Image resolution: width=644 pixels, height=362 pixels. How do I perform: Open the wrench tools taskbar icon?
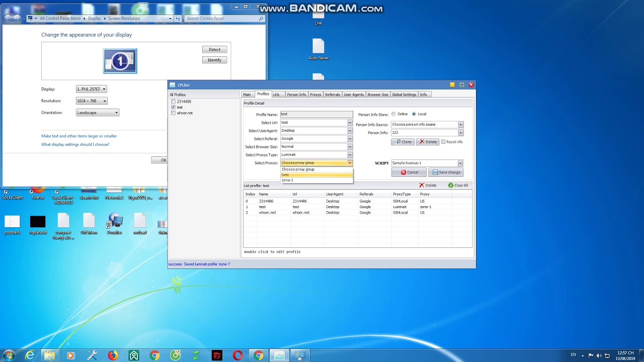point(92,355)
